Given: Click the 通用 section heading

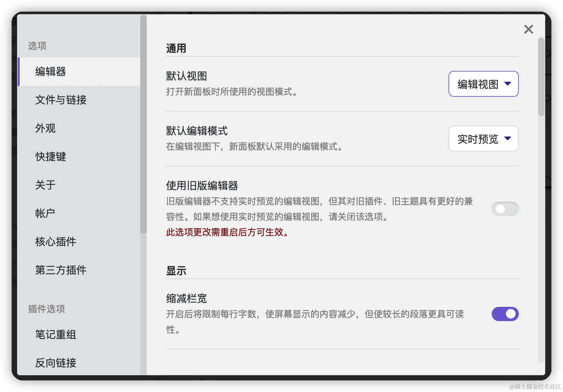Looking at the screenshot, I should click(175, 48).
